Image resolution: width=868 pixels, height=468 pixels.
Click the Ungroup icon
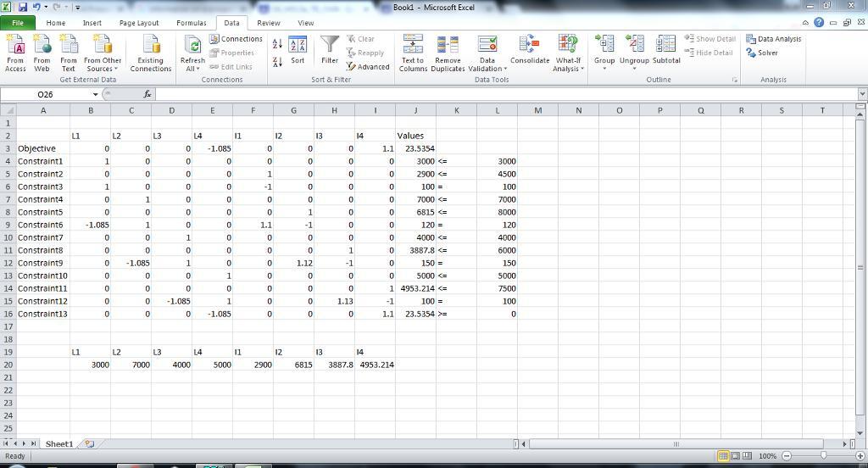click(x=634, y=44)
